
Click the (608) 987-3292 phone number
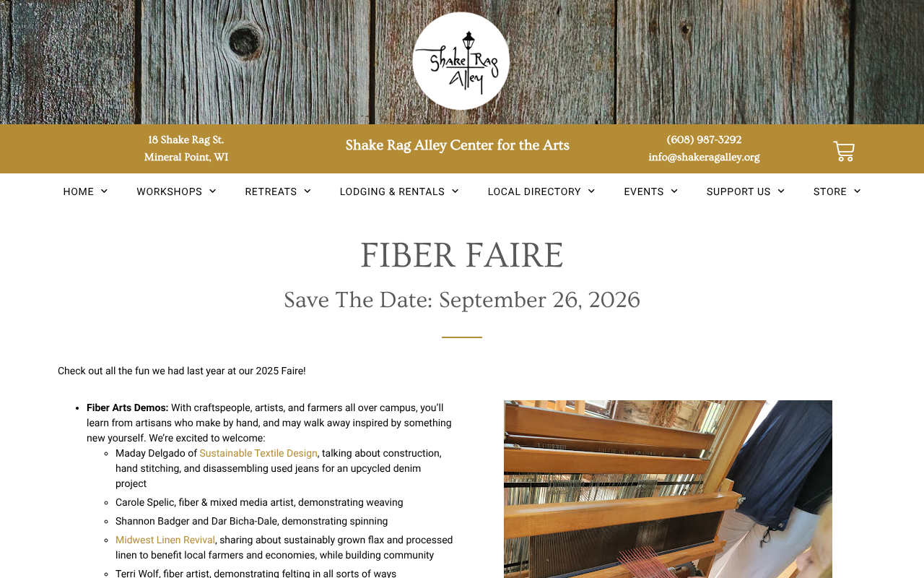coord(704,139)
